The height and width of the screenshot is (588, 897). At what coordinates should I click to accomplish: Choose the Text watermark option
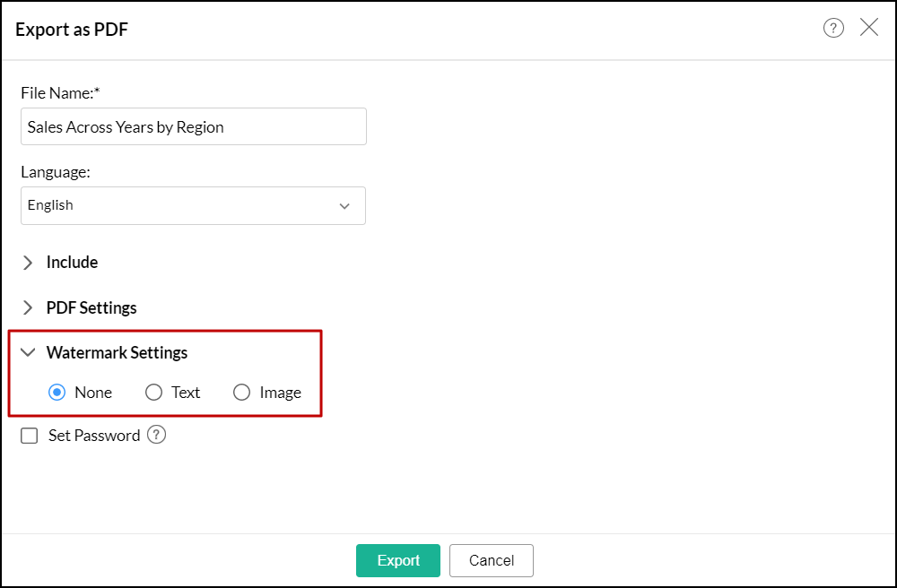[154, 393]
